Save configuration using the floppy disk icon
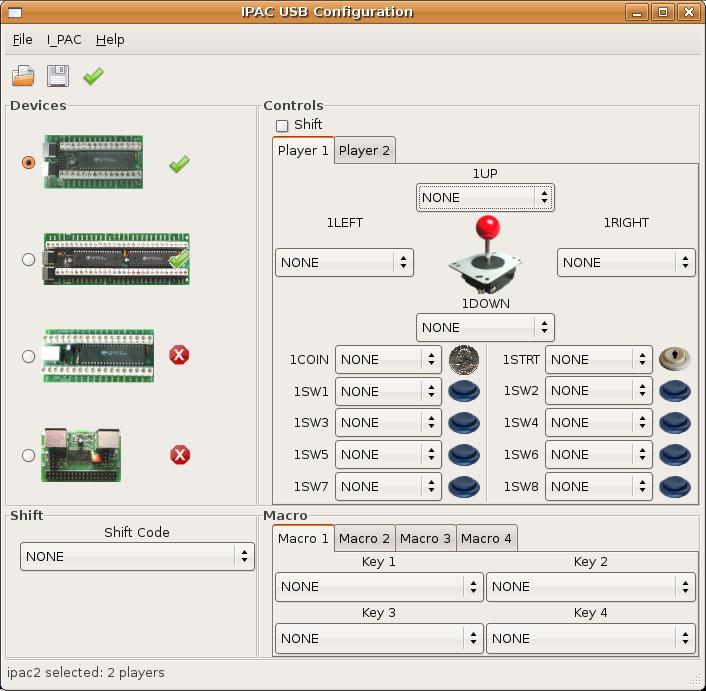This screenshot has width=706, height=691. (x=58, y=76)
